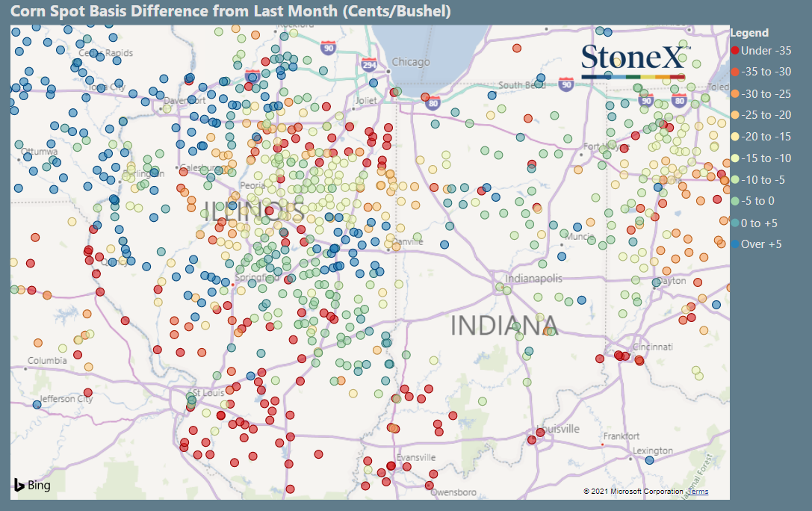Screen dimensions: 812x511
Task: Click the Ottumwa city label
Action: coord(40,152)
